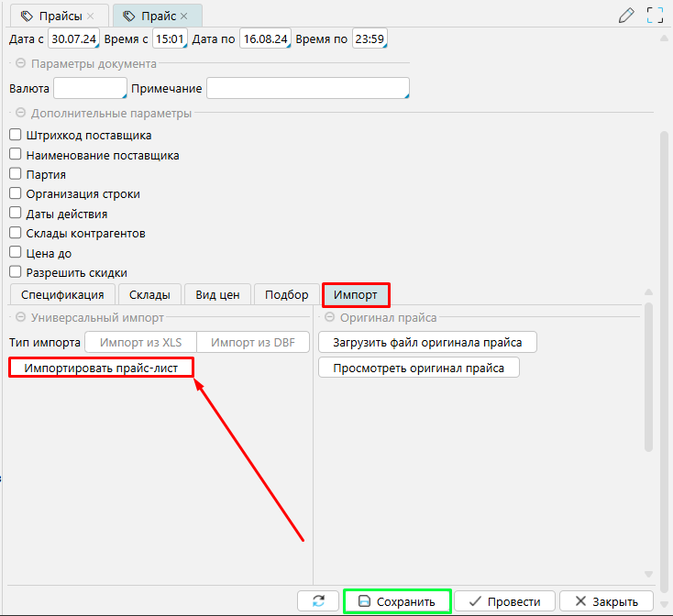Collapse the Дополнительные параметры section
The width and height of the screenshot is (673, 616).
pos(20,114)
